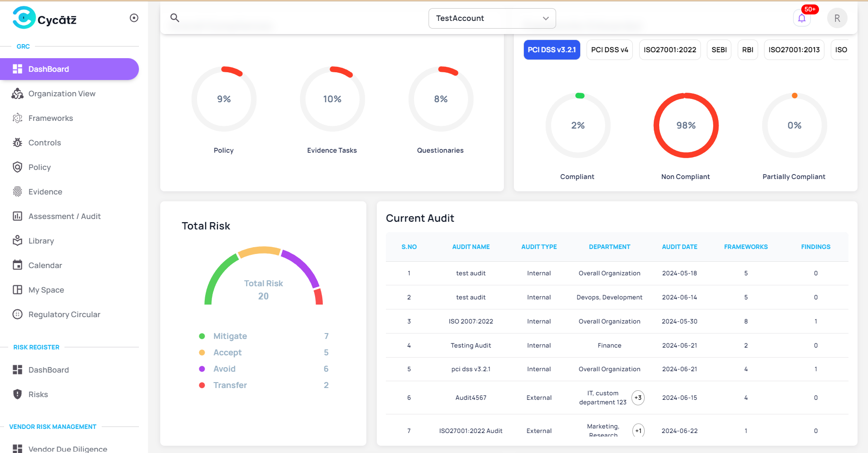Click My Space layout icon

[17, 290]
